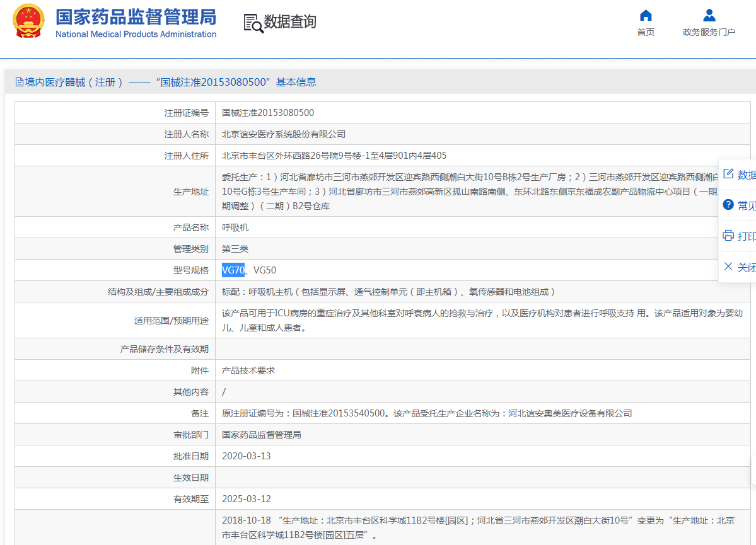Click the 注册人名称 row label
The height and width of the screenshot is (545, 756).
click(186, 134)
